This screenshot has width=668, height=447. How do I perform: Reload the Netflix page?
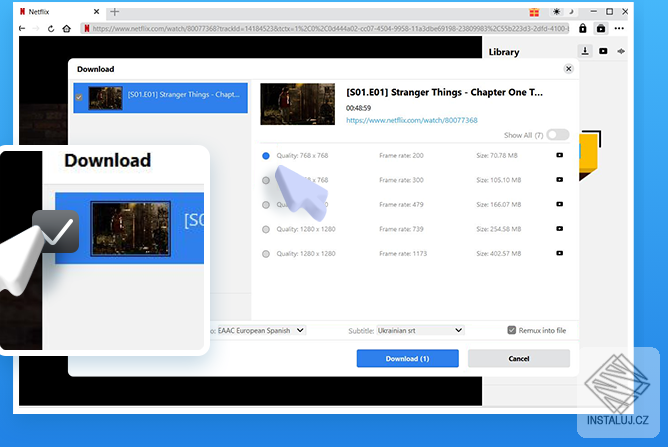pos(51,29)
